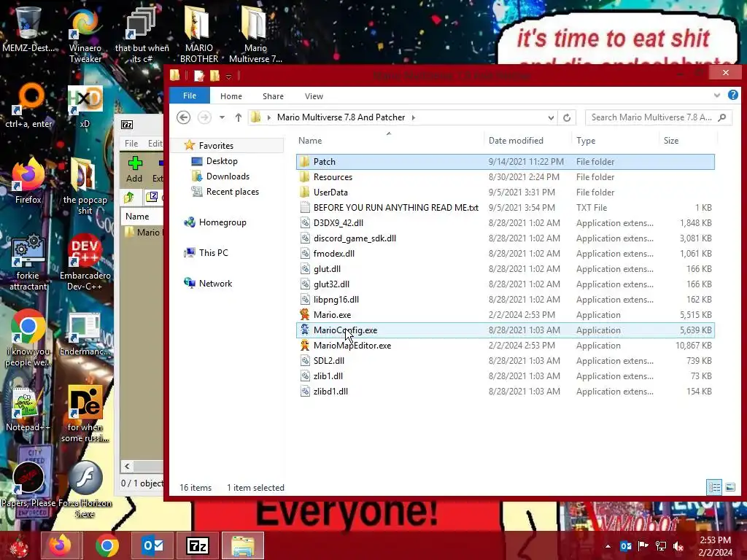Open the Home ribbon tab
The image size is (747, 560).
[x=231, y=96]
